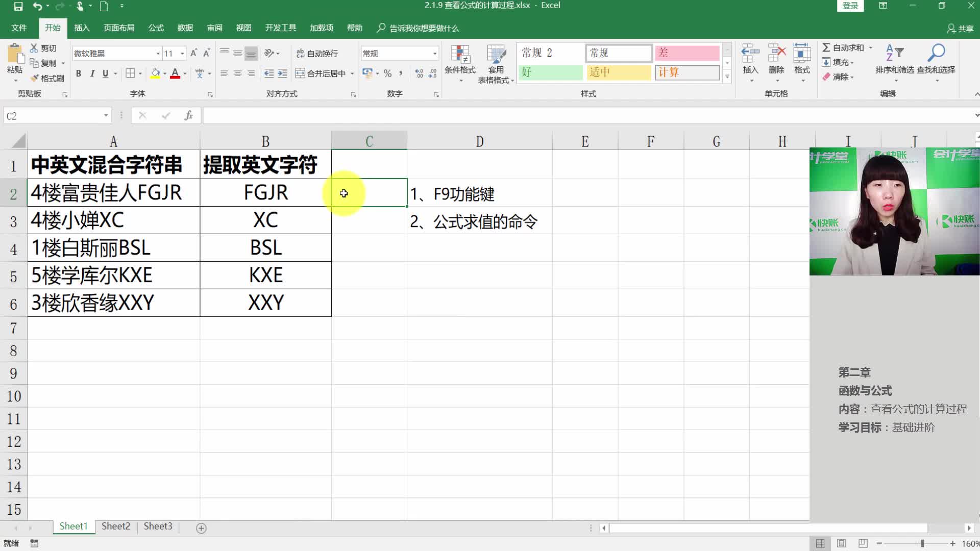Select cell B2 containing FGJR
Screen dimensions: 980x551
point(265,193)
